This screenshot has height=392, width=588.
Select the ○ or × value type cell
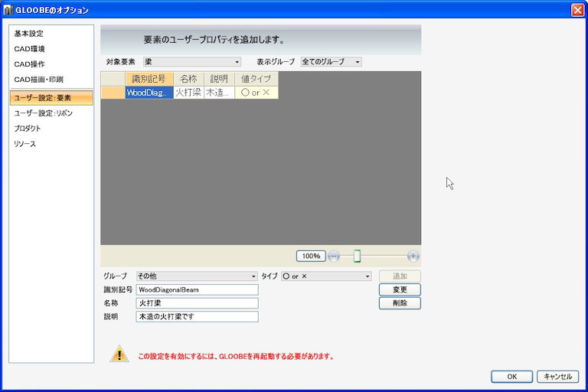(x=256, y=93)
